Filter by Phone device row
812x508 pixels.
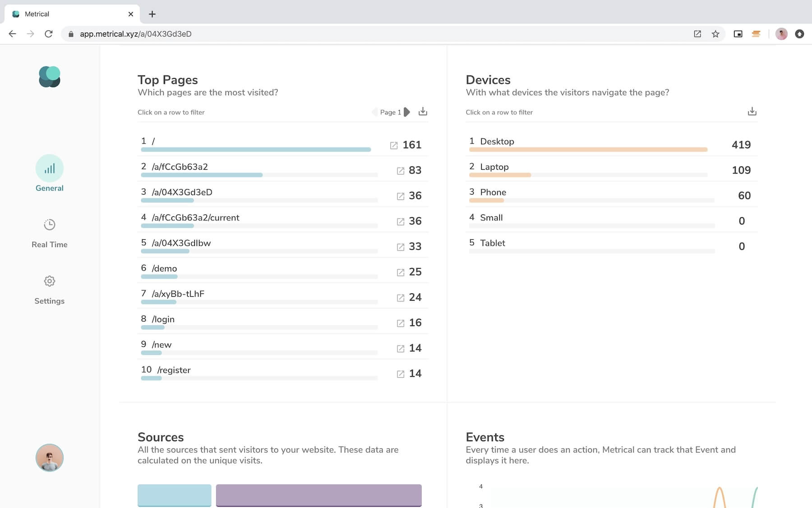pyautogui.click(x=586, y=195)
